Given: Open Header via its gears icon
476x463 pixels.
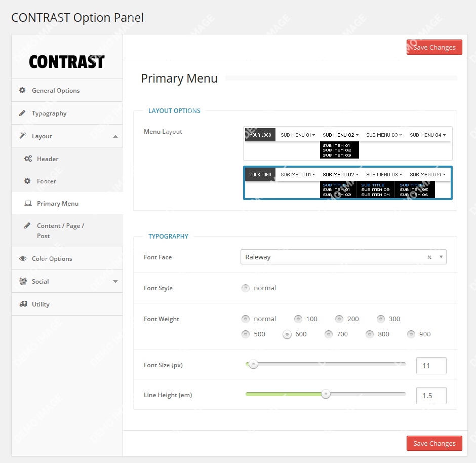Looking at the screenshot, I should [x=28, y=159].
